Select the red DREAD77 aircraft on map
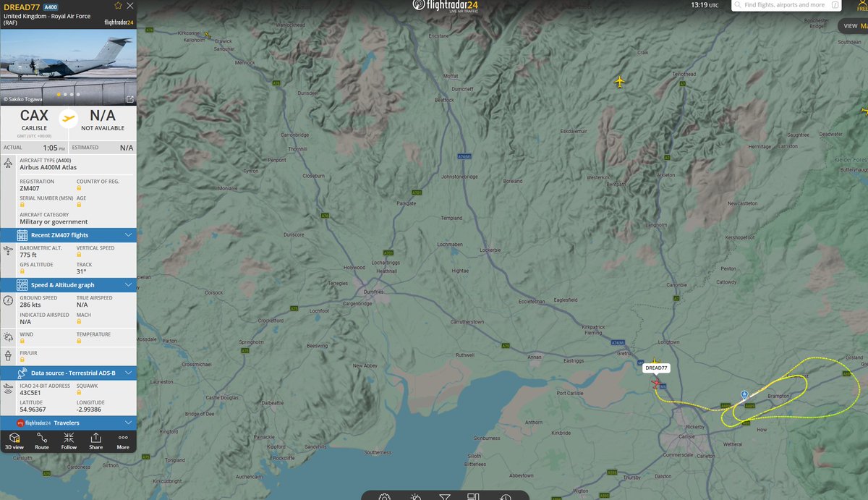The width and height of the screenshot is (868, 500). 657,383
